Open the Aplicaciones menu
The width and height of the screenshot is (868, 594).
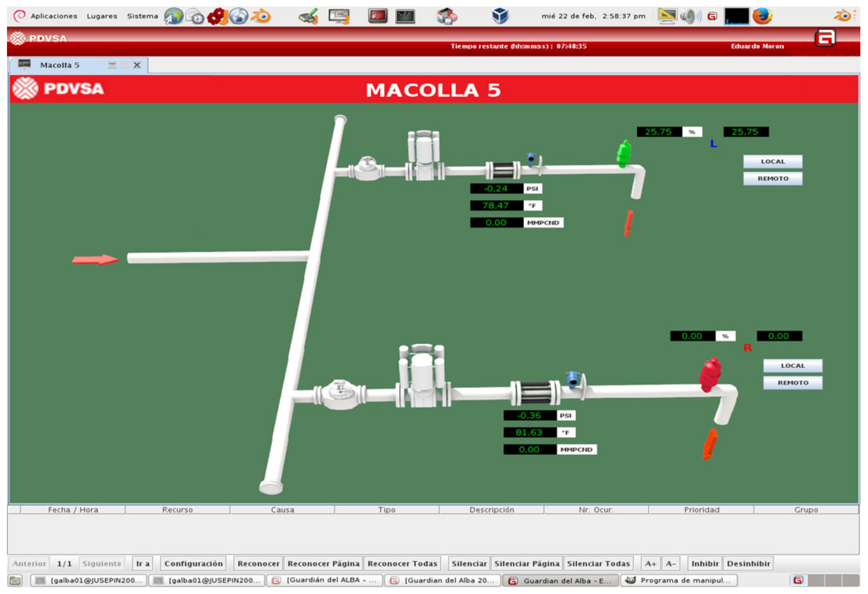coord(54,16)
